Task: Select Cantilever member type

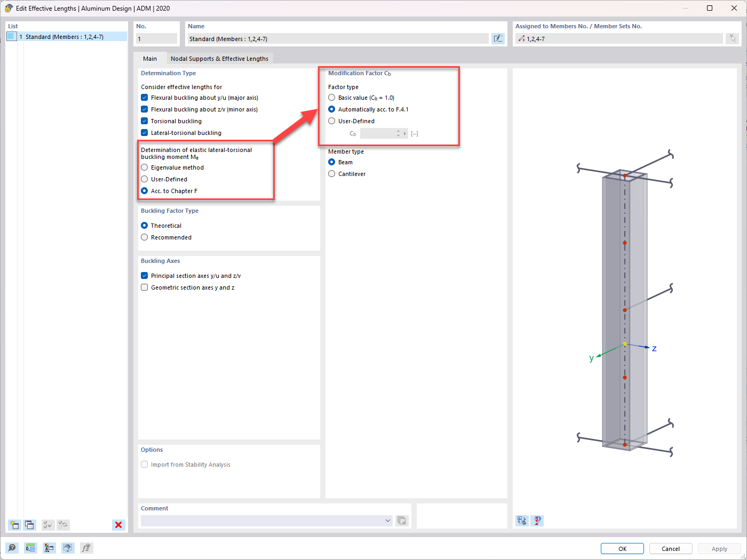Action: click(x=331, y=174)
